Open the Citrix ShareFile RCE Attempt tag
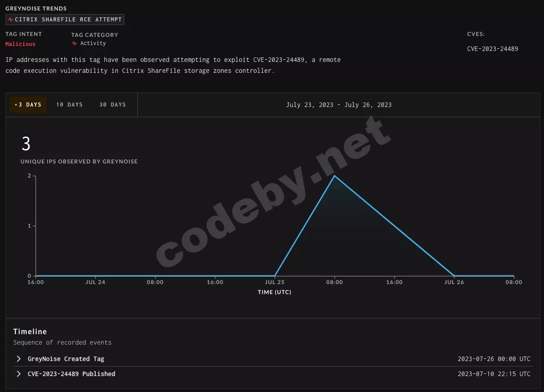This screenshot has width=544, height=392. pos(65,20)
